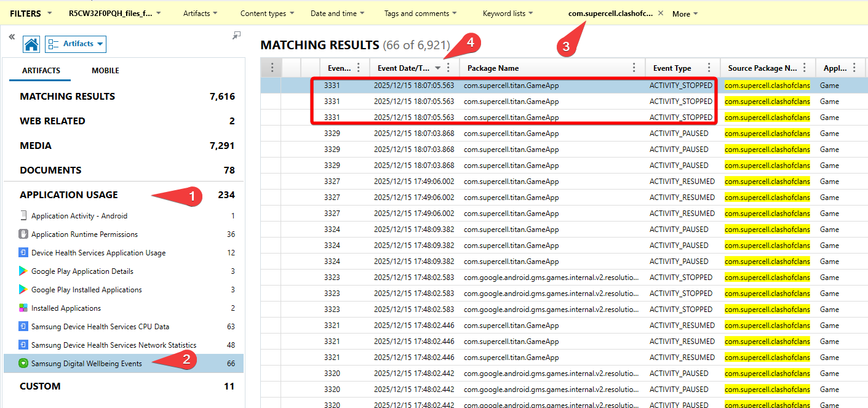Select the DOCUMENTS category
Viewport: 868px width, 408px height.
click(127, 170)
